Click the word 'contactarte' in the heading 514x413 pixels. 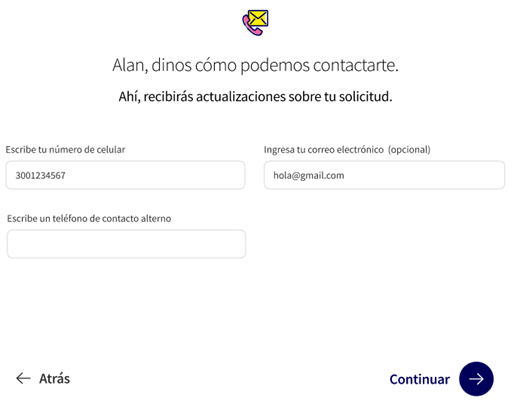(x=353, y=65)
